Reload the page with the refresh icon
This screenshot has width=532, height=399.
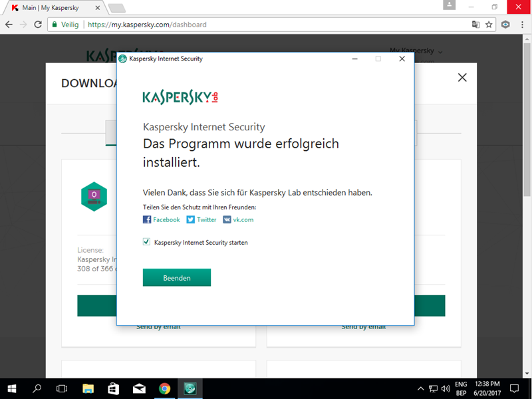(39, 25)
